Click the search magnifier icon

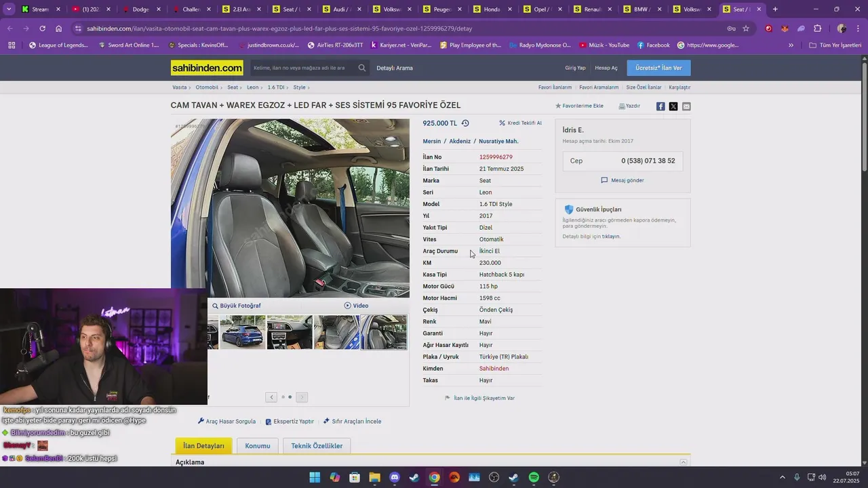tap(362, 68)
